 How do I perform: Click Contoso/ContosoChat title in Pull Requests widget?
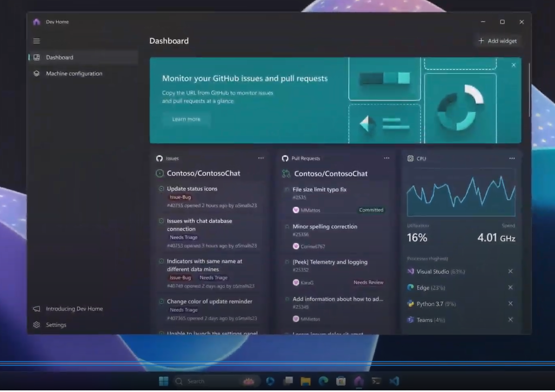pos(331,174)
